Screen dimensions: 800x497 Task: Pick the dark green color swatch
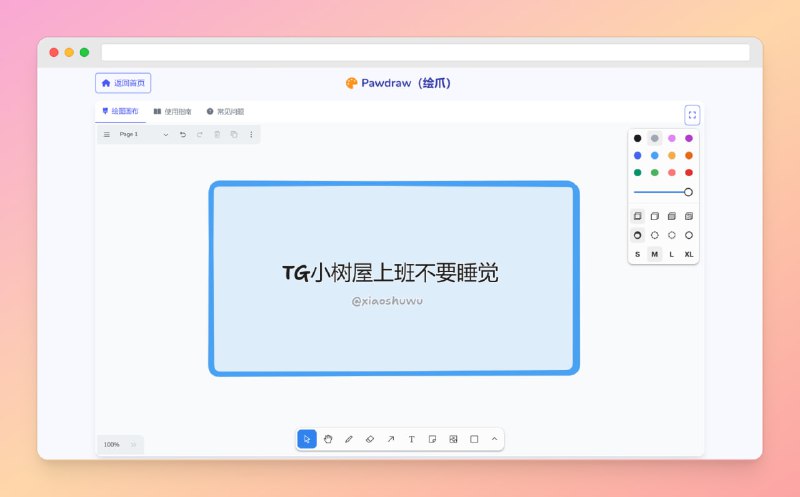pyautogui.click(x=637, y=172)
